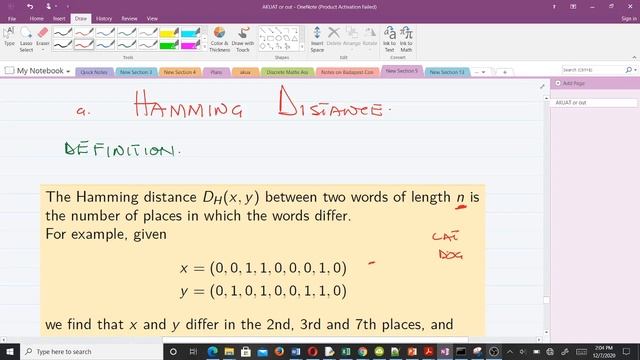The height and width of the screenshot is (360, 640).
Task: Click Insert Space button
Action: (317, 39)
